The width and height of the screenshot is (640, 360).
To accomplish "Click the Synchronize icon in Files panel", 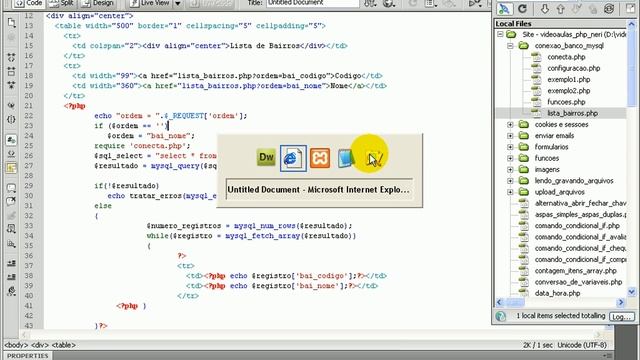I will (x=609, y=9).
